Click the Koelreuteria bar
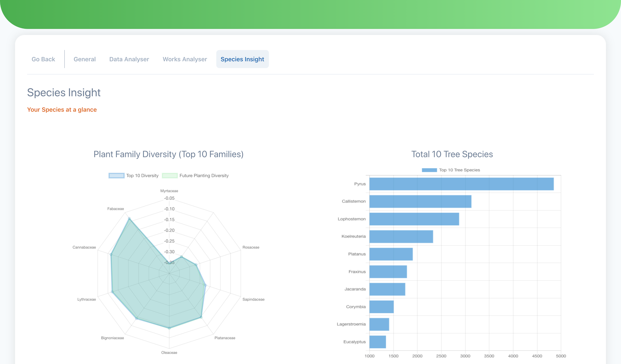621x364 pixels. (401, 237)
